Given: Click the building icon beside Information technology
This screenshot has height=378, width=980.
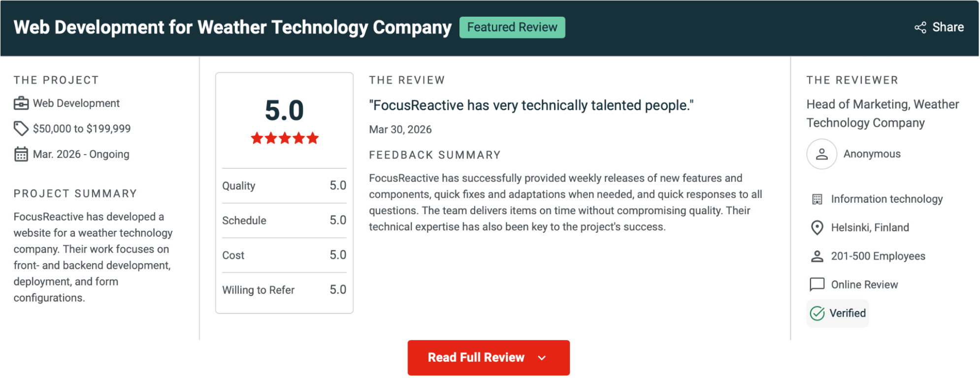Looking at the screenshot, I should coord(817,199).
